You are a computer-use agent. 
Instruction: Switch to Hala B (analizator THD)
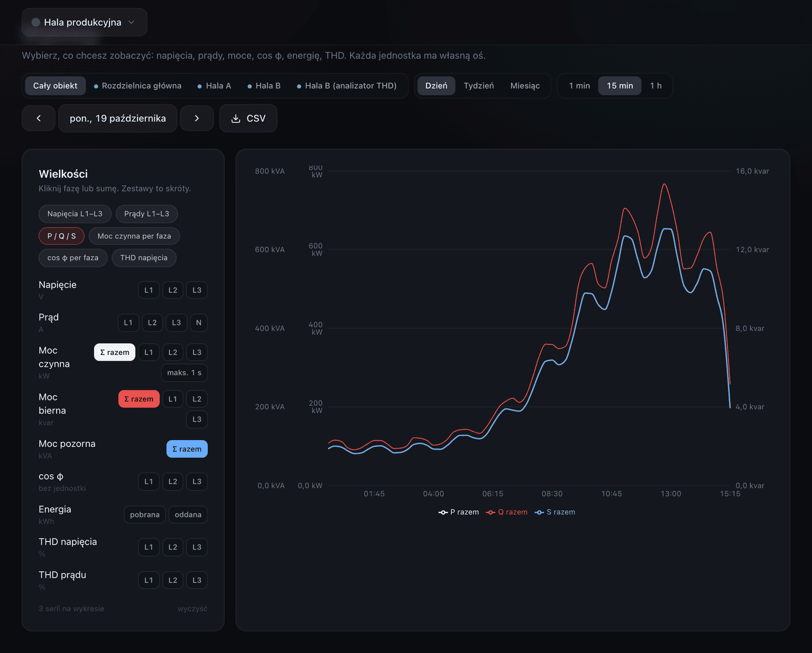tap(347, 86)
